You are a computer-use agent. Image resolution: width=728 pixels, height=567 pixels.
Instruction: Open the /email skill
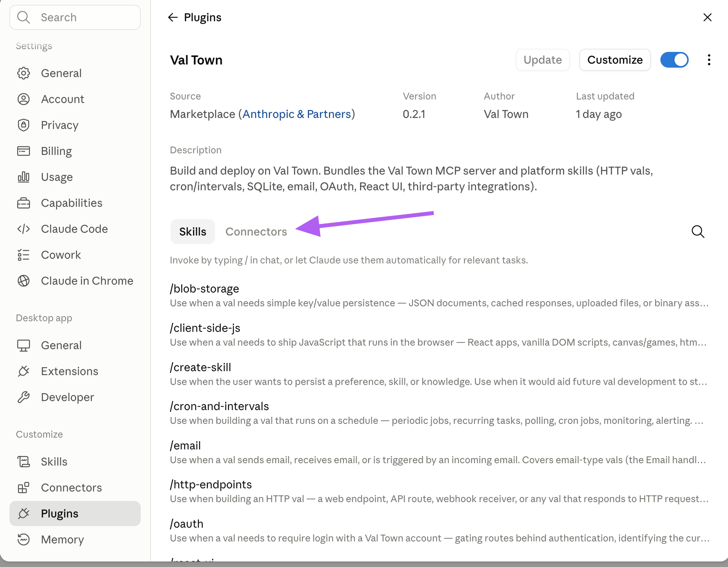(439, 452)
